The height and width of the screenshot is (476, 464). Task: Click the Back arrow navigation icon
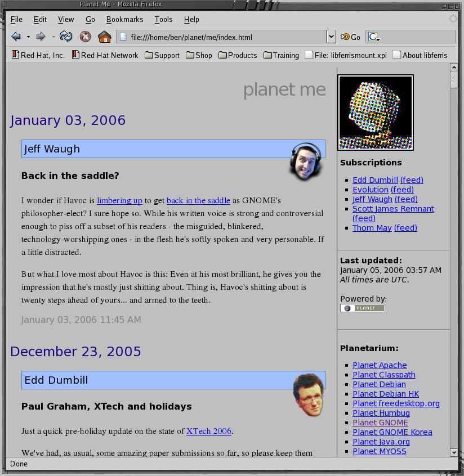tap(16, 37)
